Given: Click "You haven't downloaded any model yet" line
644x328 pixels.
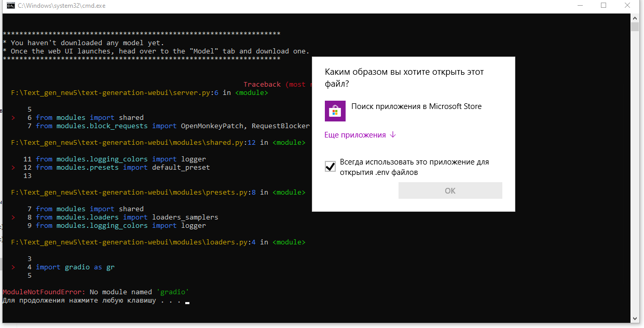Looking at the screenshot, I should click(83, 43).
